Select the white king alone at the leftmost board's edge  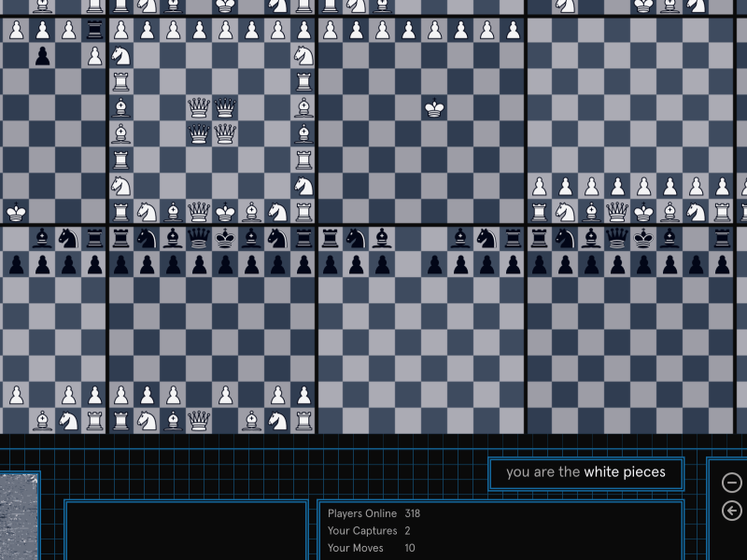(x=16, y=212)
